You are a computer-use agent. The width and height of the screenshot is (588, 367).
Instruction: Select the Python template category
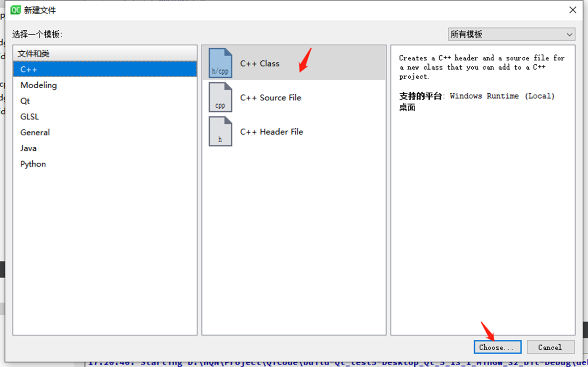(x=33, y=164)
